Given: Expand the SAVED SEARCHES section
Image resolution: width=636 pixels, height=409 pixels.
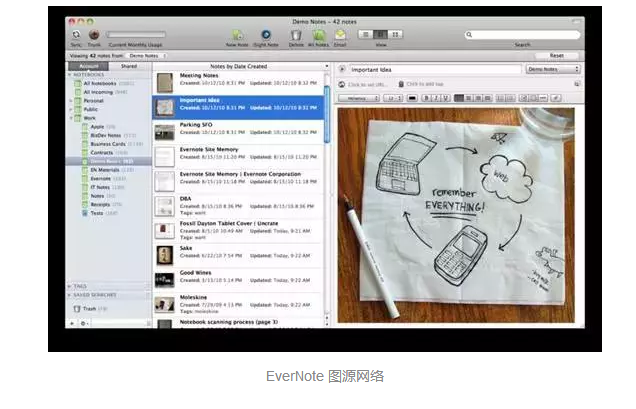Looking at the screenshot, I should (70, 295).
